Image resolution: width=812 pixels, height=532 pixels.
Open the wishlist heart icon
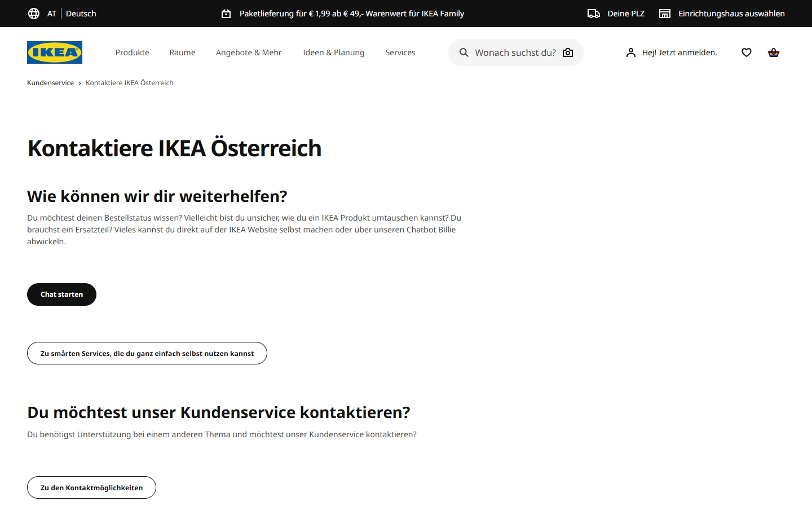pos(746,52)
